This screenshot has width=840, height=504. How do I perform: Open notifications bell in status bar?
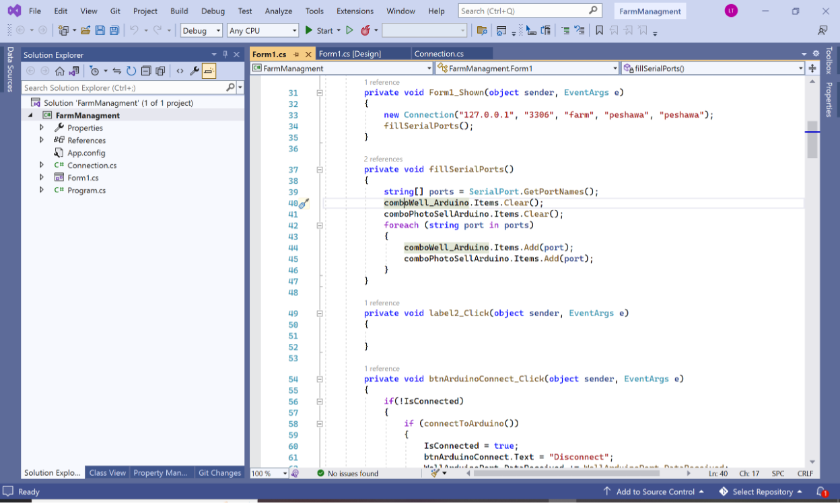click(x=820, y=492)
